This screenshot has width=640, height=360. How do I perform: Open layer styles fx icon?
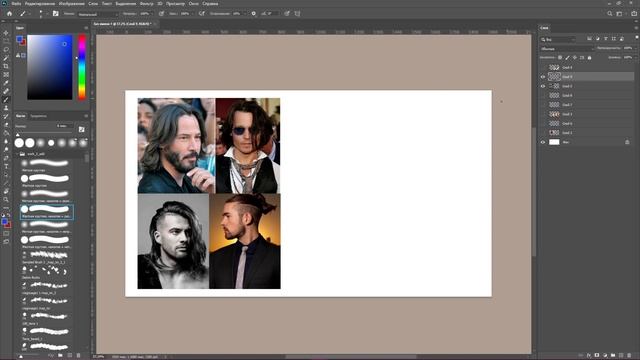pyautogui.click(x=589, y=356)
